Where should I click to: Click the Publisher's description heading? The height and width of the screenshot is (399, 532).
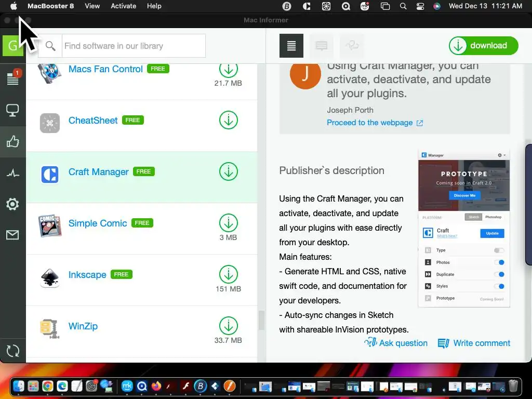pos(331,170)
